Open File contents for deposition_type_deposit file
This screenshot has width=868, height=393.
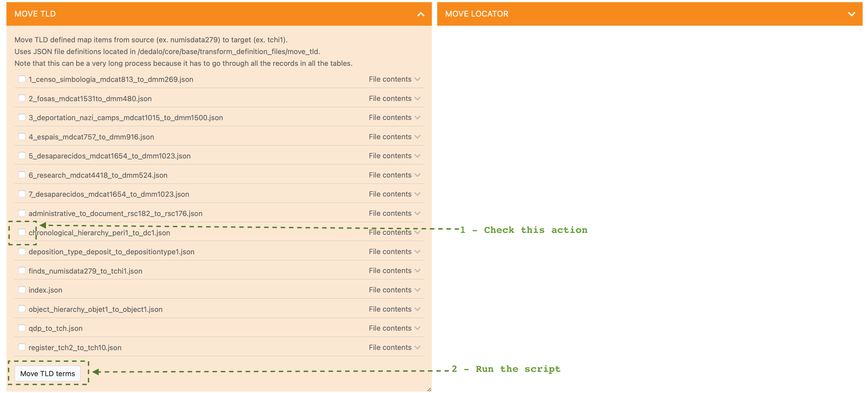click(x=395, y=252)
